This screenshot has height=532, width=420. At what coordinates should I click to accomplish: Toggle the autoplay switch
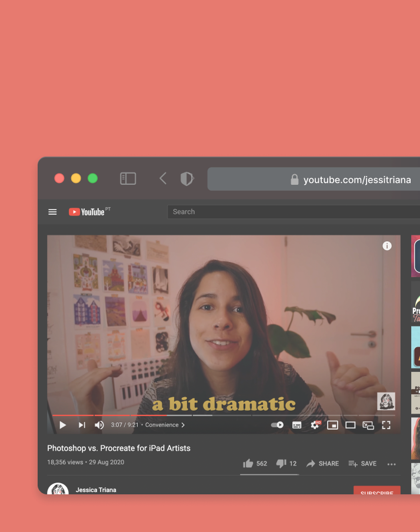(277, 425)
